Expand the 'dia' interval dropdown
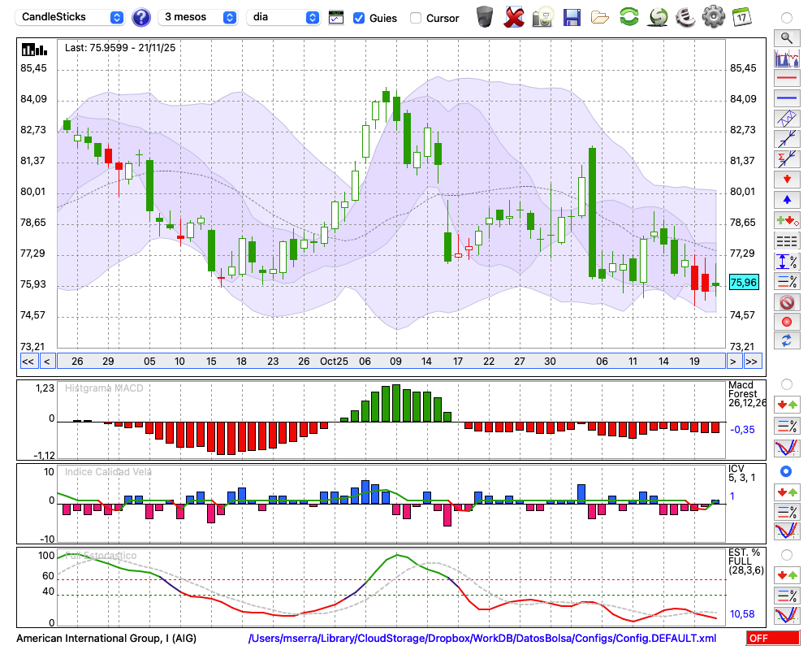812x650 pixels. click(x=284, y=17)
